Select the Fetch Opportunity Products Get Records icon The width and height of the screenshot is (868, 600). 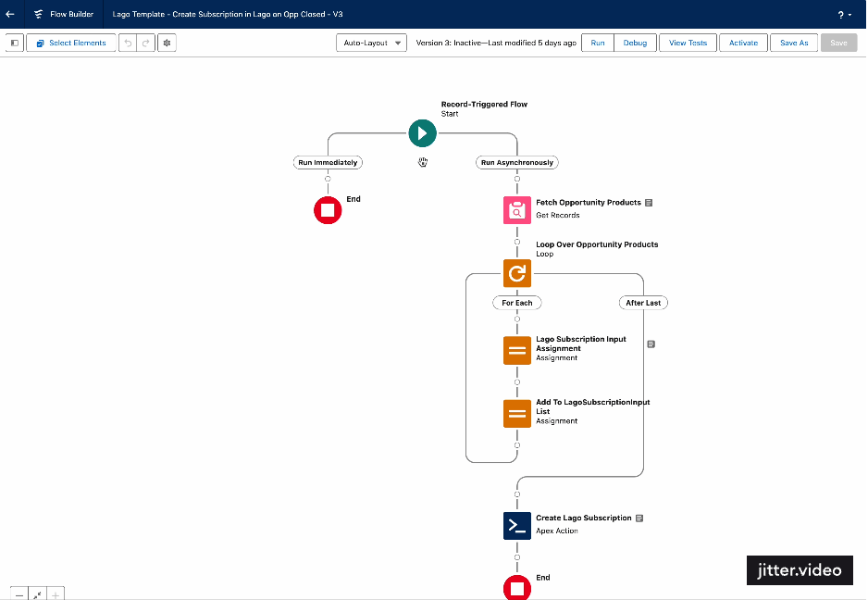pyautogui.click(x=516, y=210)
